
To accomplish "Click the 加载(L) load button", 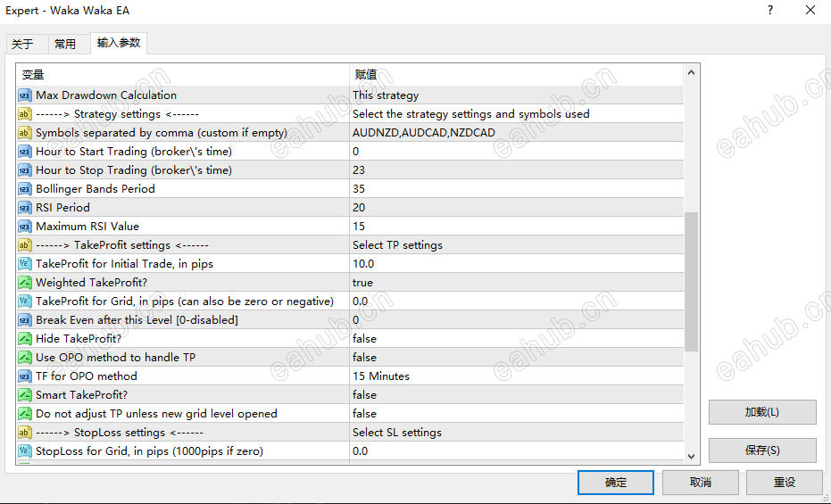I will coord(762,412).
